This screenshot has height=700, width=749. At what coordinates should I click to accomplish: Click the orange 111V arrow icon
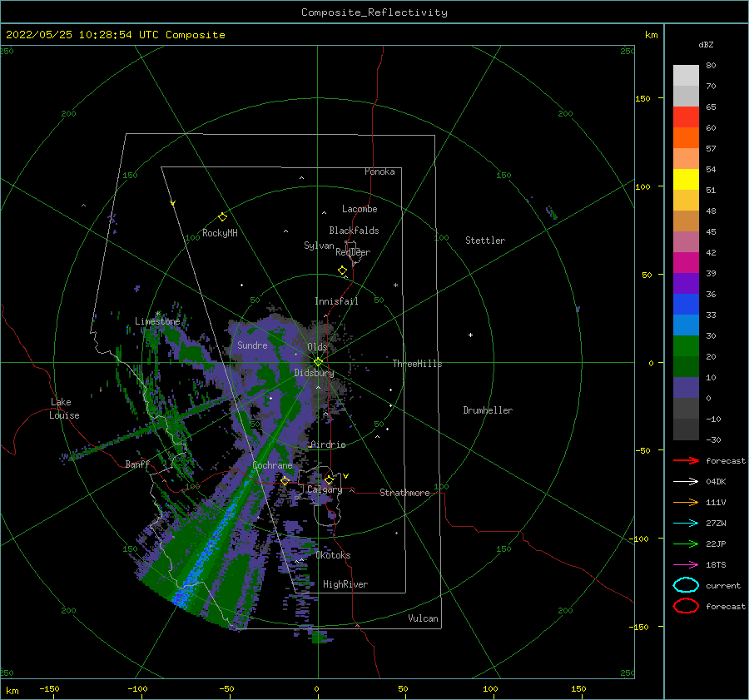point(686,502)
